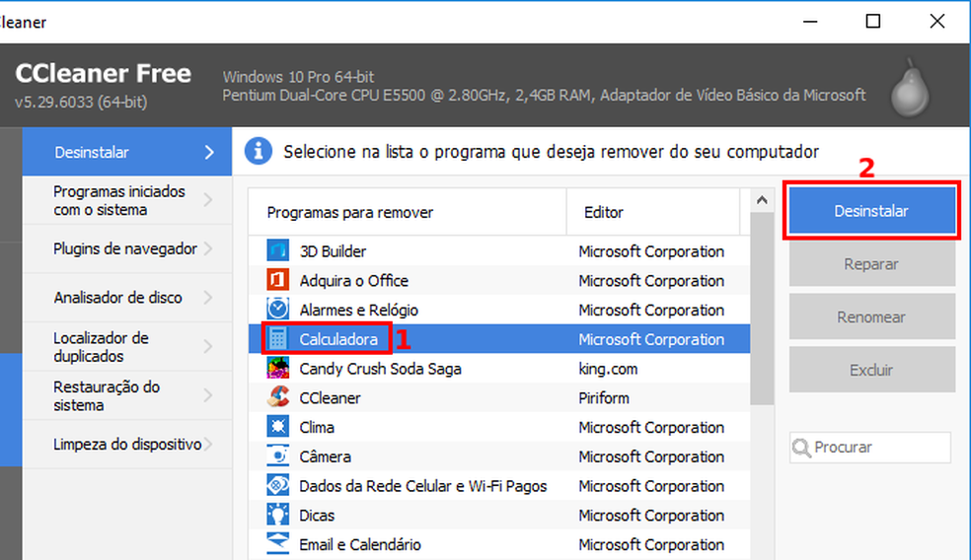Click chevron next to Analisador de disco
The image size is (971, 560).
[208, 298]
